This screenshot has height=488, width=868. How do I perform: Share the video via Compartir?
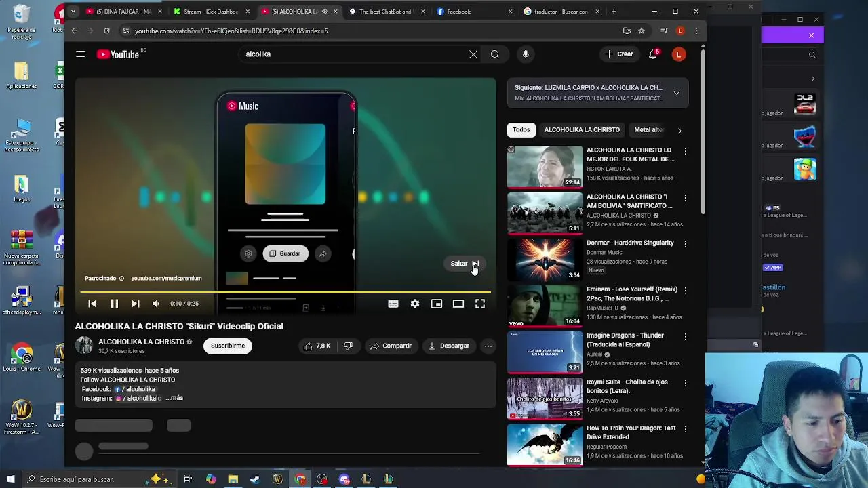click(x=391, y=346)
